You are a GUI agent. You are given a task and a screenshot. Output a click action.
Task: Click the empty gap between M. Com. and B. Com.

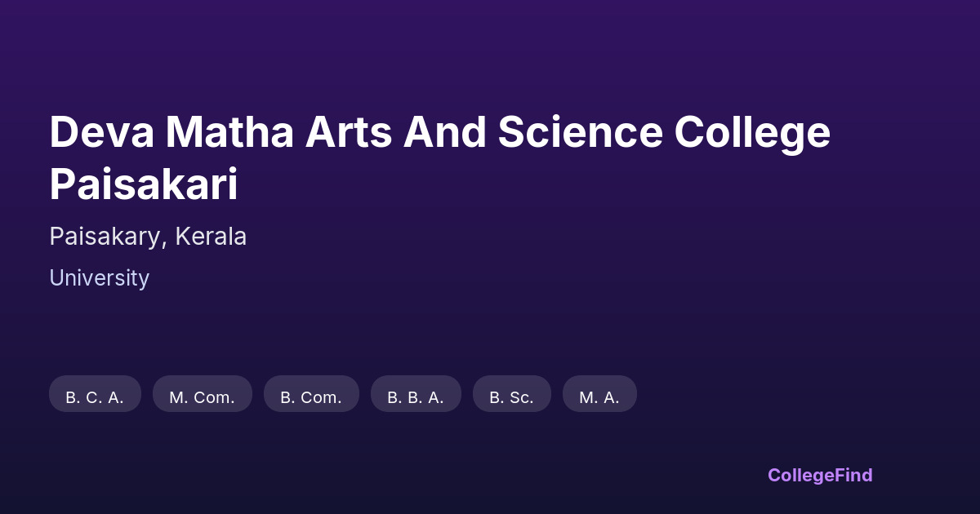pos(258,394)
